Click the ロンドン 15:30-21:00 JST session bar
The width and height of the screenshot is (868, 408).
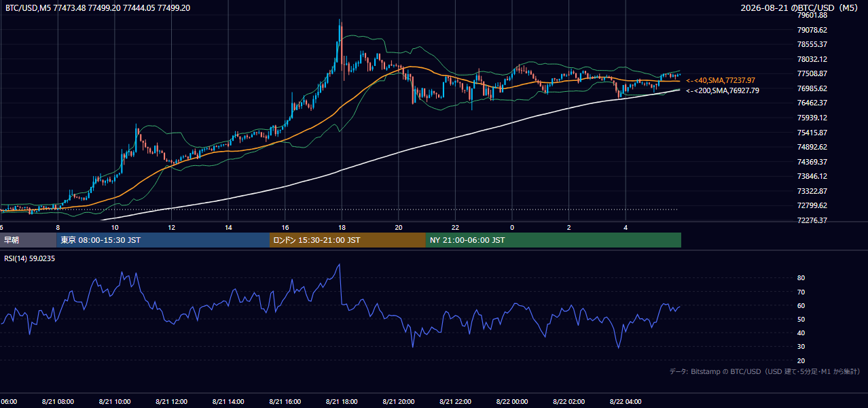(348, 240)
